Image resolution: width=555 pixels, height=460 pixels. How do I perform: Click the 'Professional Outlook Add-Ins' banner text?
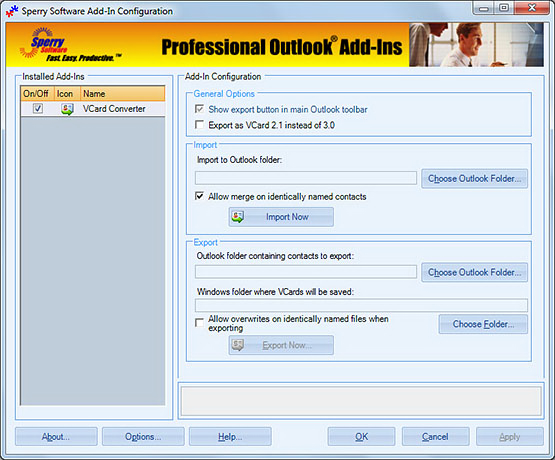point(282,47)
